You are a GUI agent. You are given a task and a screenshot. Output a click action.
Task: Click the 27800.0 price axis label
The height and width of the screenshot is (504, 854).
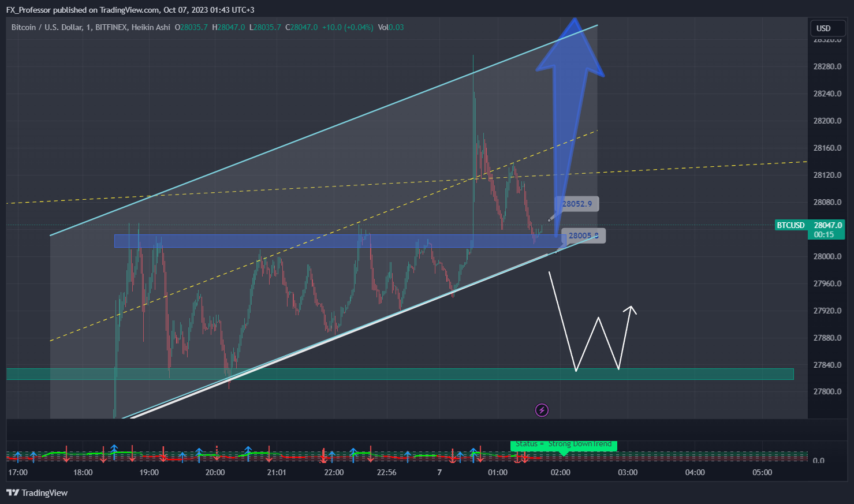827,391
